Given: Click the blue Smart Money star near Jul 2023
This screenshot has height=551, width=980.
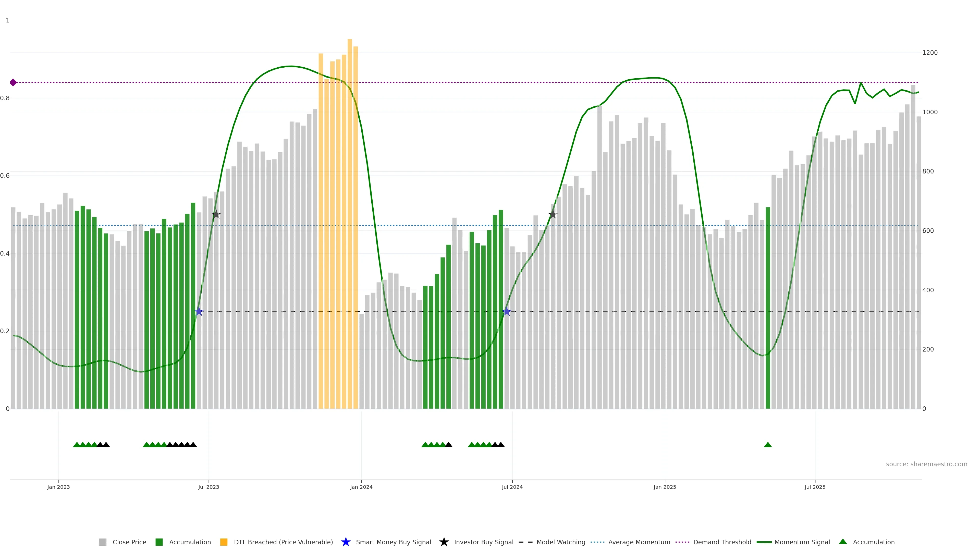Looking at the screenshot, I should [199, 311].
